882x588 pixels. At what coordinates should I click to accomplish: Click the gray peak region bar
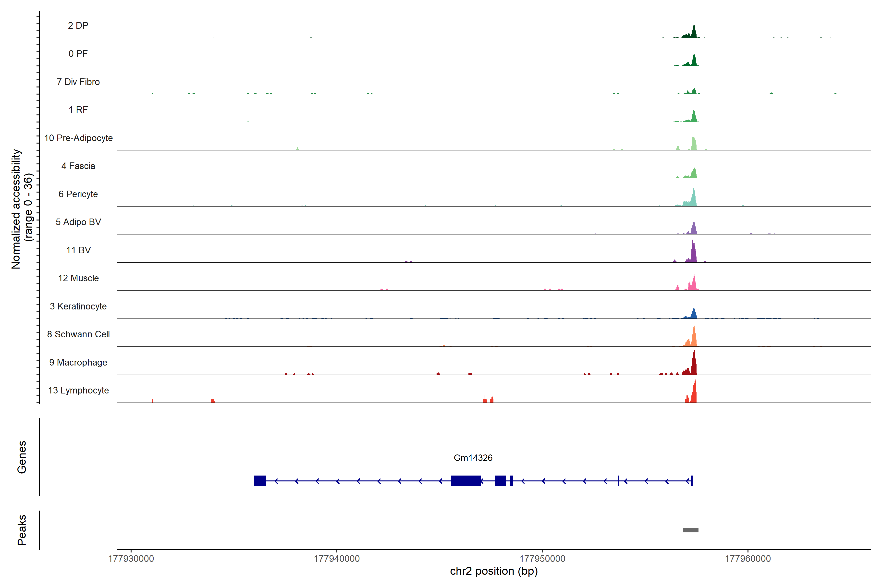tap(690, 530)
